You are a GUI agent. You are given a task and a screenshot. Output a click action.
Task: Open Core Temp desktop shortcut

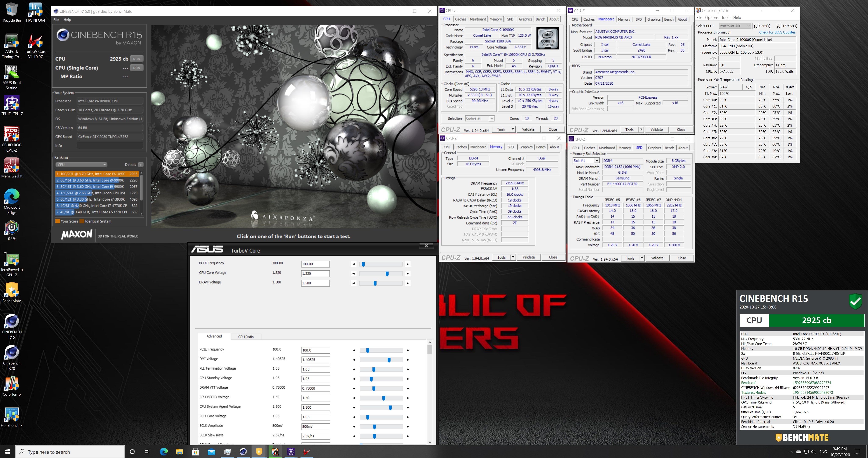(11, 386)
